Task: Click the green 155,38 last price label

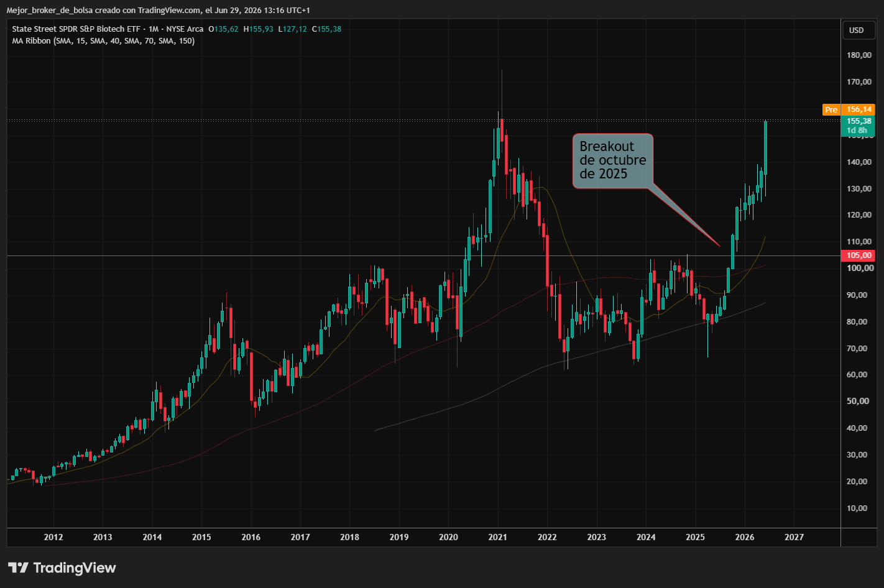Action: pos(858,121)
